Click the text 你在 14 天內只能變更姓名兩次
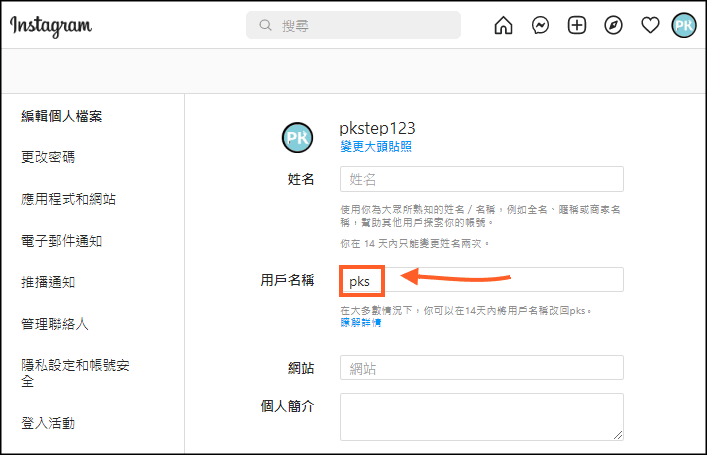Viewport: 707px width, 455px height. [x=414, y=244]
